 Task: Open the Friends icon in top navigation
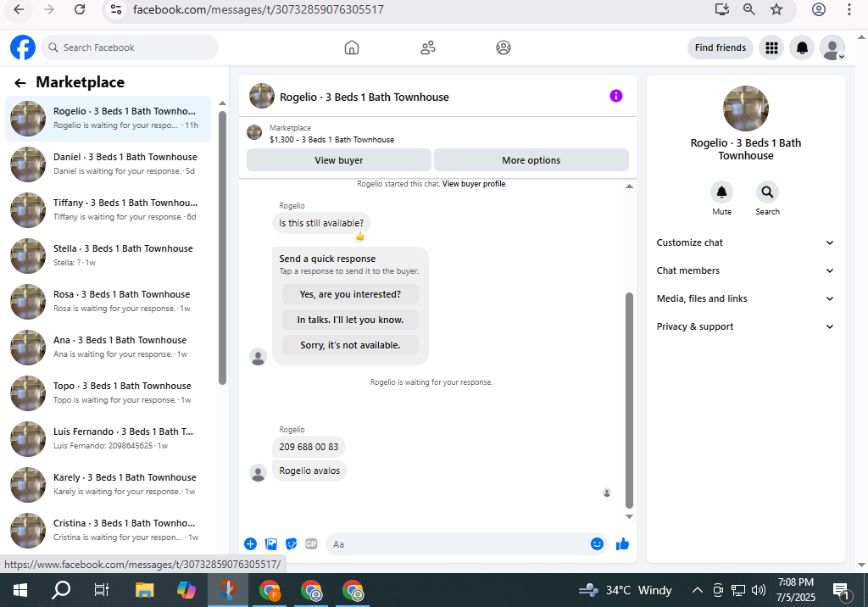tap(428, 47)
